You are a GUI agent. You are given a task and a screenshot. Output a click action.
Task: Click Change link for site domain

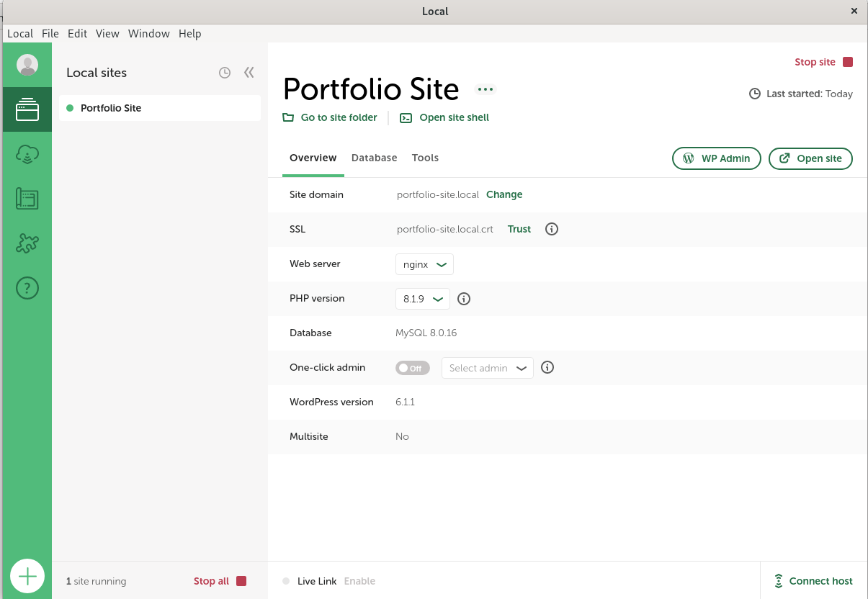coord(504,194)
